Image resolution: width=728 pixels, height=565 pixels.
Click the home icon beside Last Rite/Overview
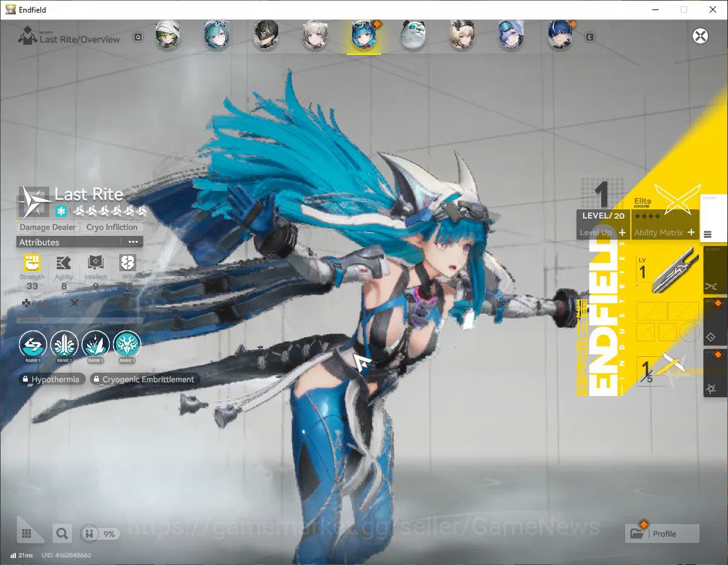[x=27, y=36]
